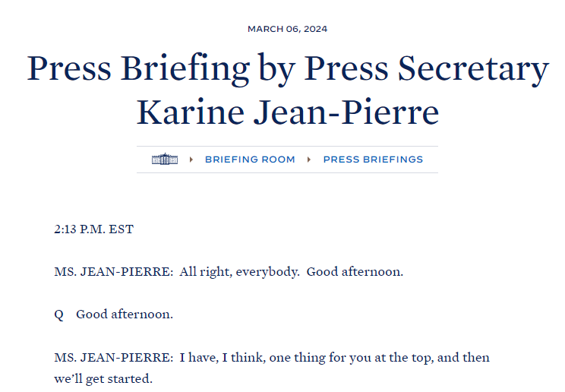Click the line "we'll get started."
The width and height of the screenshot is (565, 392).
tap(103, 378)
